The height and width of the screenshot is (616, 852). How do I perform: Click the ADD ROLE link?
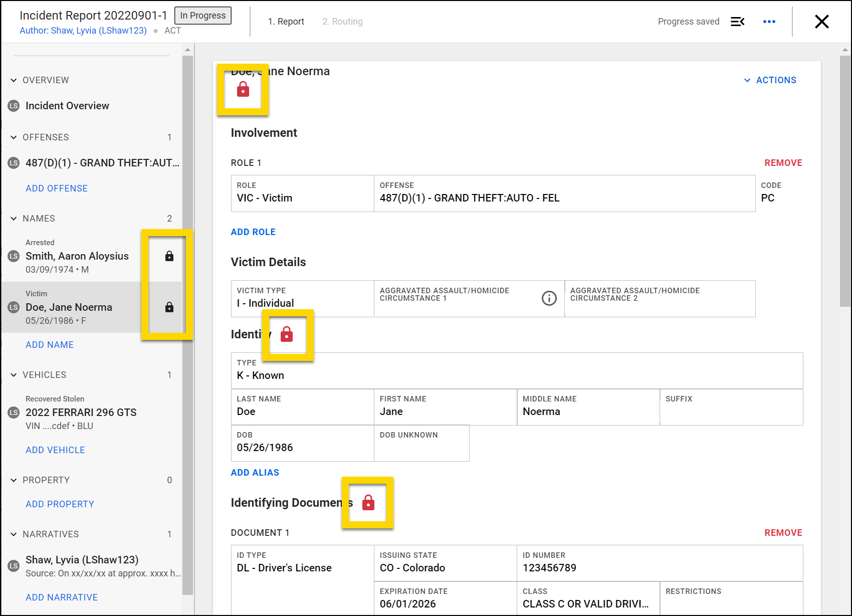pos(253,232)
